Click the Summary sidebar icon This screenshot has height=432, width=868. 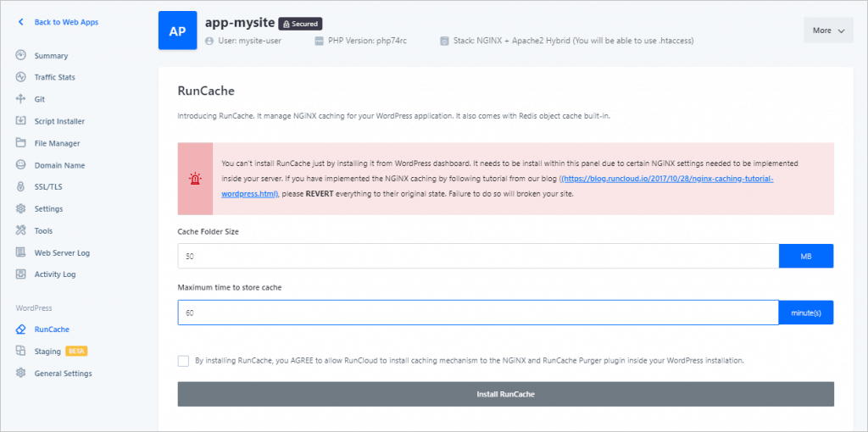[20, 56]
